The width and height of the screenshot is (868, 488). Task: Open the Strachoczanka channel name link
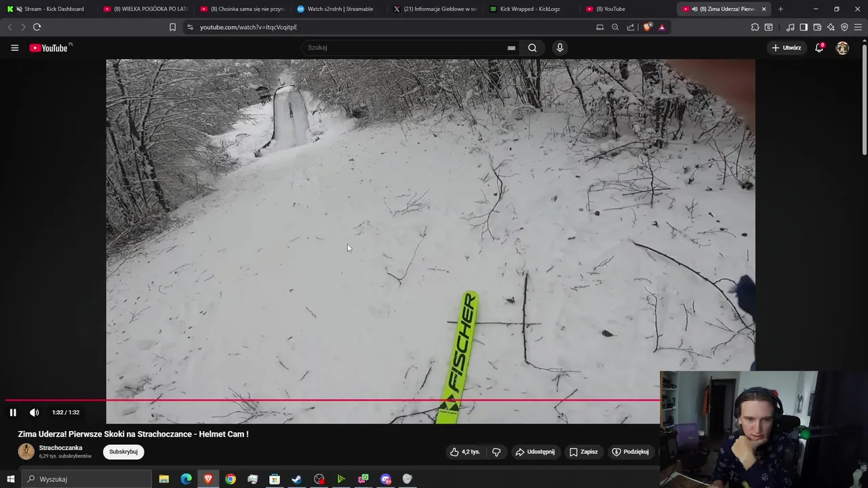pos(61,447)
